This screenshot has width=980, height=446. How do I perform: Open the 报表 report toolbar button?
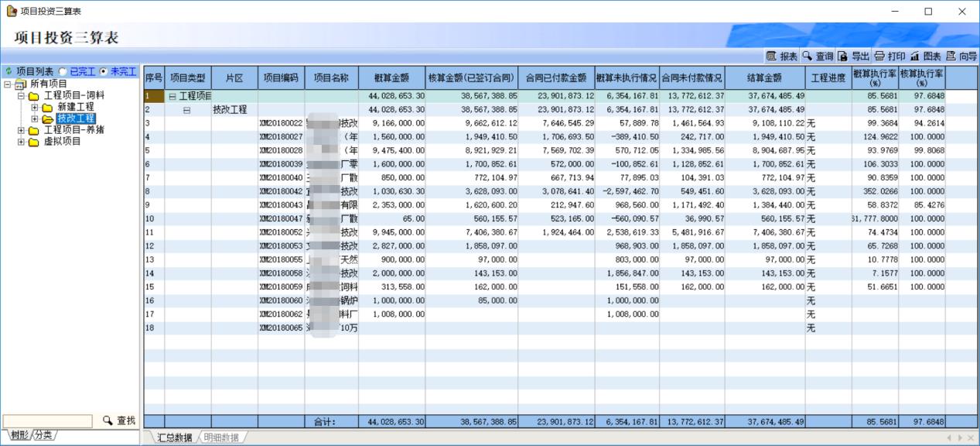[781, 57]
